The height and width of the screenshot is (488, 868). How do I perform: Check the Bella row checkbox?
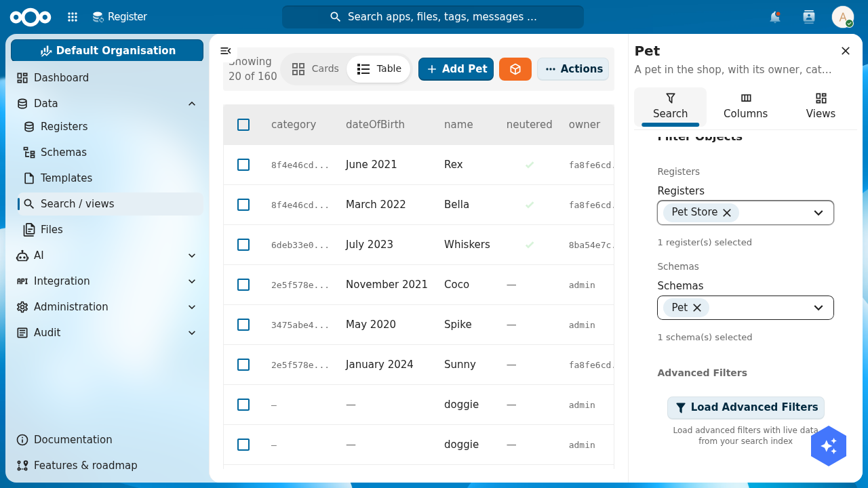click(243, 205)
